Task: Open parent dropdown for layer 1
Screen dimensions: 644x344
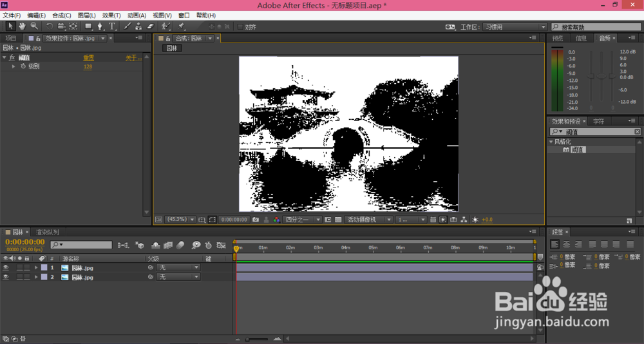Action: click(178, 267)
